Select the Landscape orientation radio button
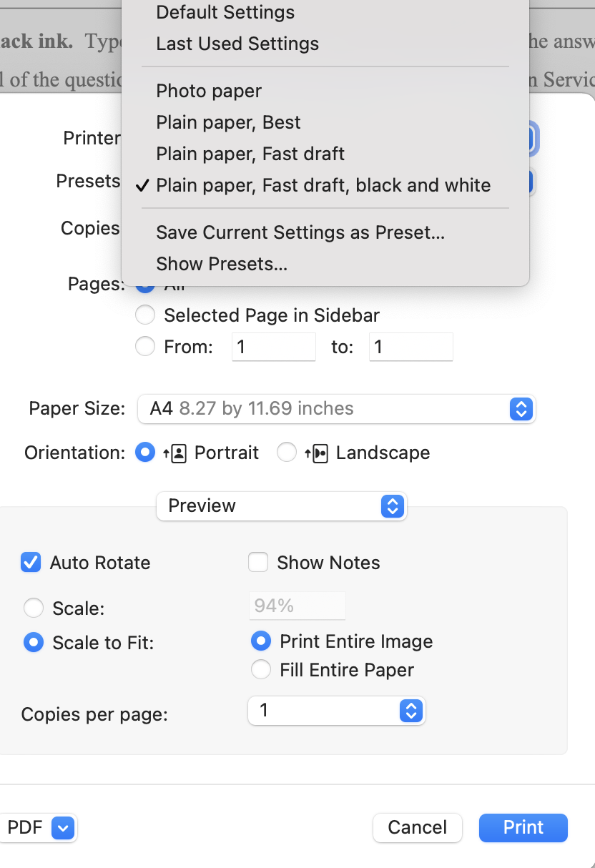 [x=287, y=453]
